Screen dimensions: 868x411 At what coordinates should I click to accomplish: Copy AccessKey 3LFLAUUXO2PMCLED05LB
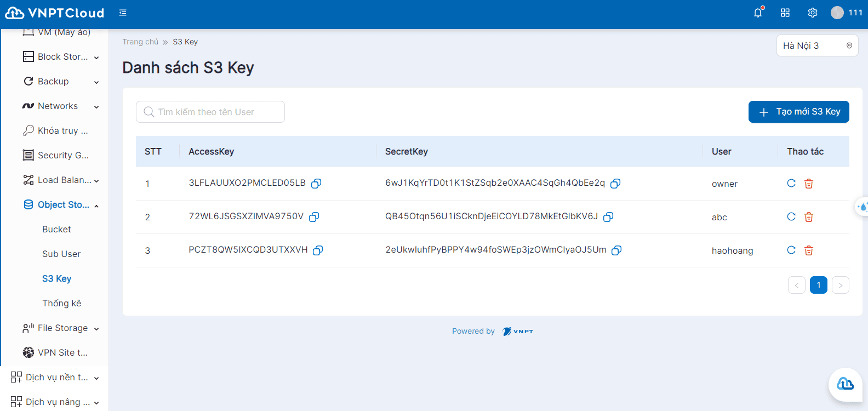coord(316,184)
